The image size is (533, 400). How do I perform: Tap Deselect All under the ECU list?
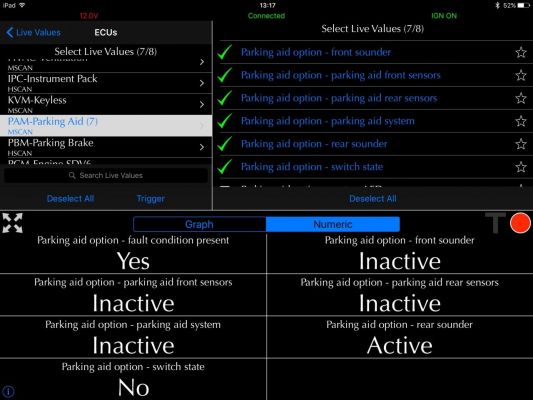70,199
